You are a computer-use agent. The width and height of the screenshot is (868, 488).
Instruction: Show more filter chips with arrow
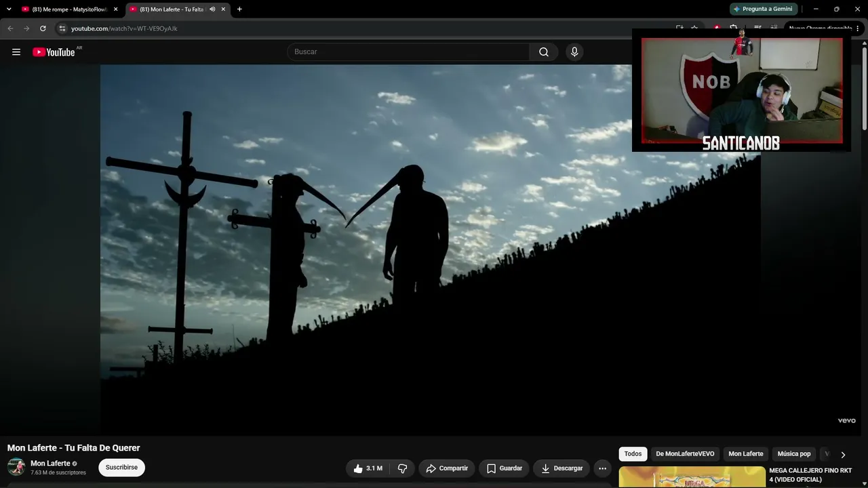pos(843,455)
